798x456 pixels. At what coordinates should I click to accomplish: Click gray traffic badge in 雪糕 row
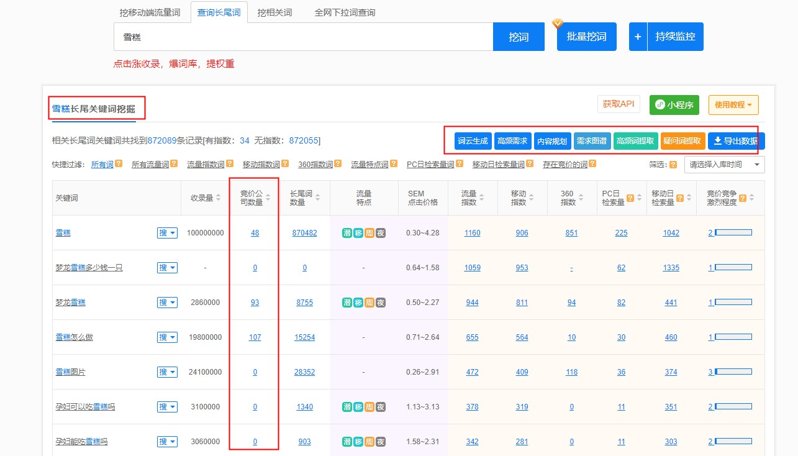point(381,233)
